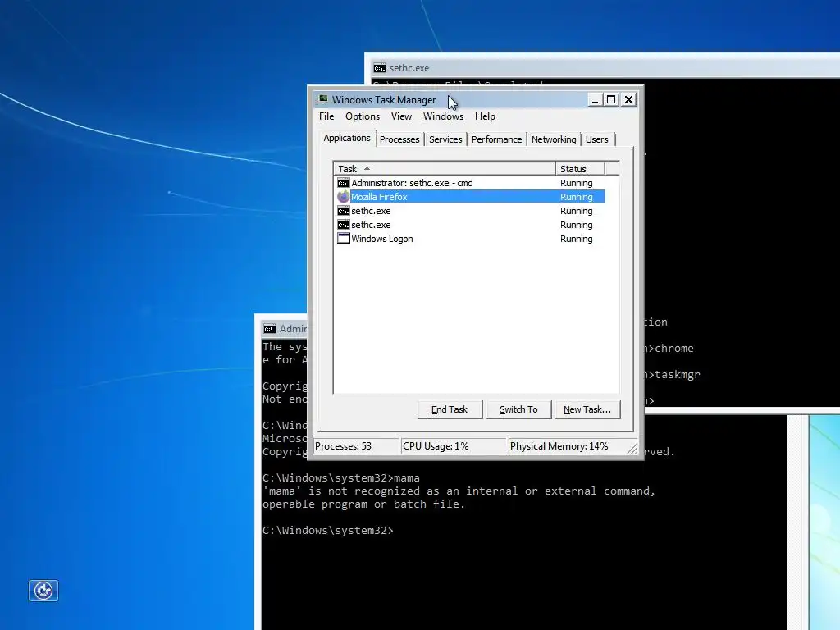This screenshot has width=840, height=630.
Task: Open the Options menu
Action: [x=362, y=116]
